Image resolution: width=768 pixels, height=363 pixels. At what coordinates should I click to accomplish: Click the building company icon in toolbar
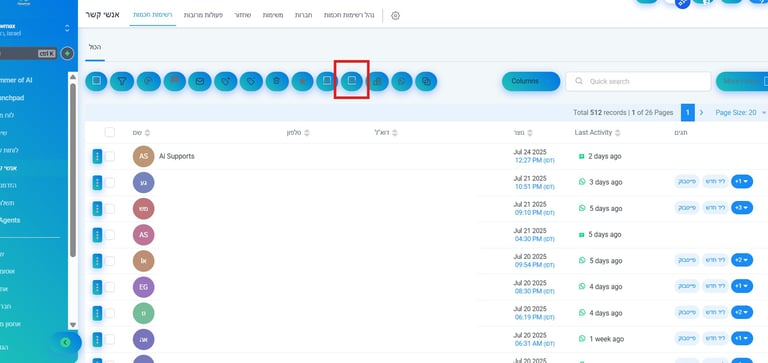[377, 81]
